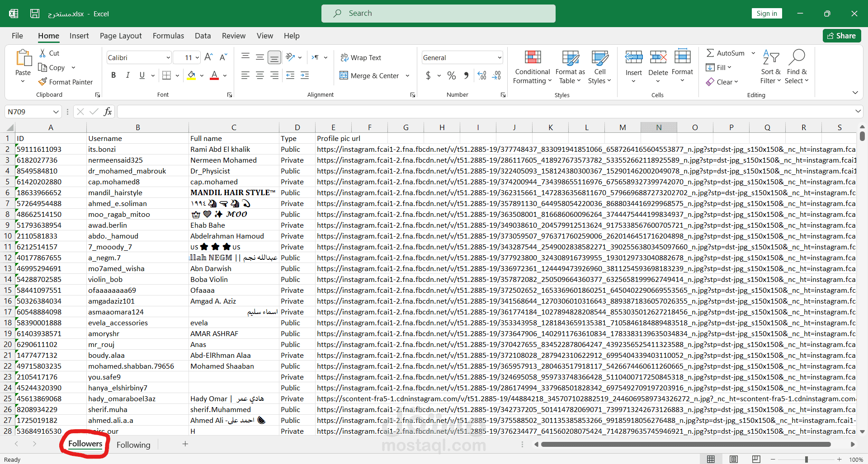Click the Percent Style icon

[452, 75]
